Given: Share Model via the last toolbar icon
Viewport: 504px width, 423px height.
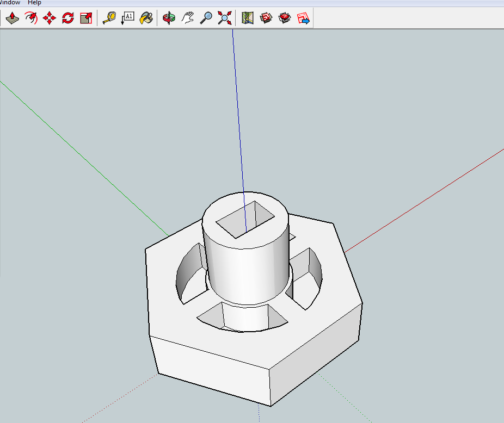Looking at the screenshot, I should (x=303, y=17).
